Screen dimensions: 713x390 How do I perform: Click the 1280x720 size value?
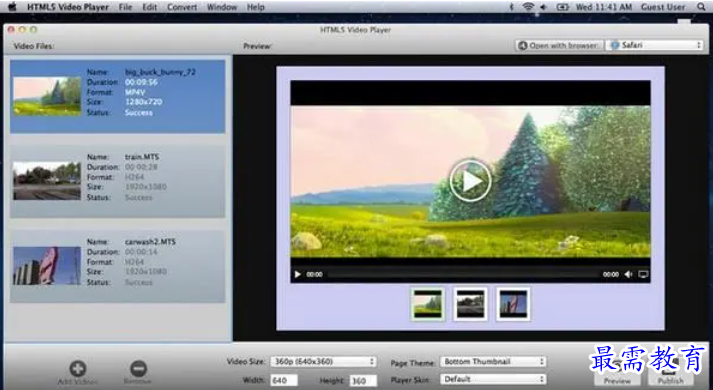point(144,102)
